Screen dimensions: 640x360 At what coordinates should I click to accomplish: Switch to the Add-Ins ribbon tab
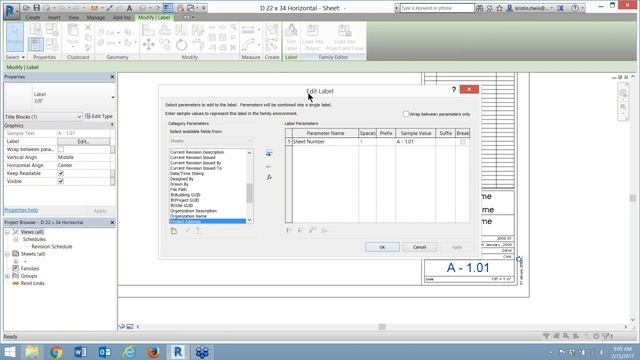coord(121,18)
